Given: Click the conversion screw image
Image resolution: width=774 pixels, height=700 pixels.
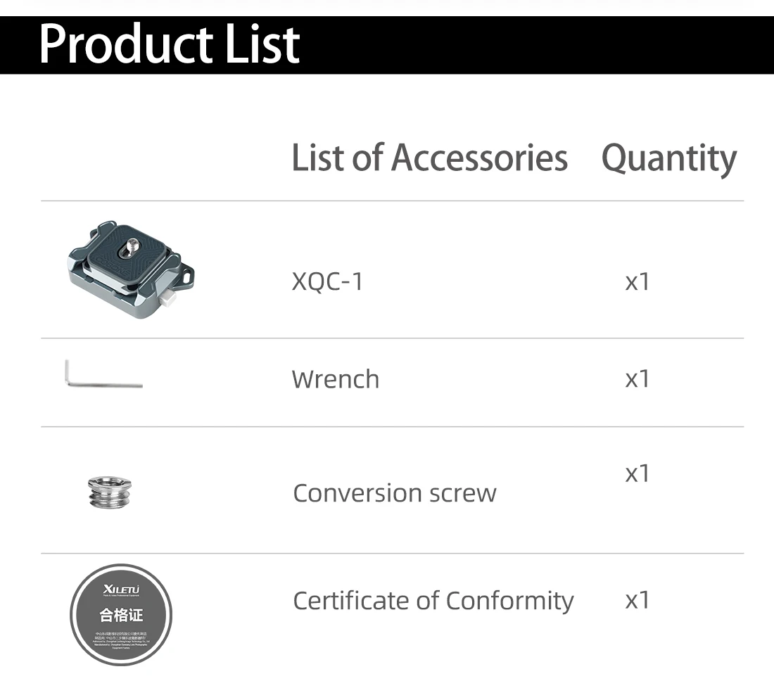Looking at the screenshot, I should tap(110, 492).
